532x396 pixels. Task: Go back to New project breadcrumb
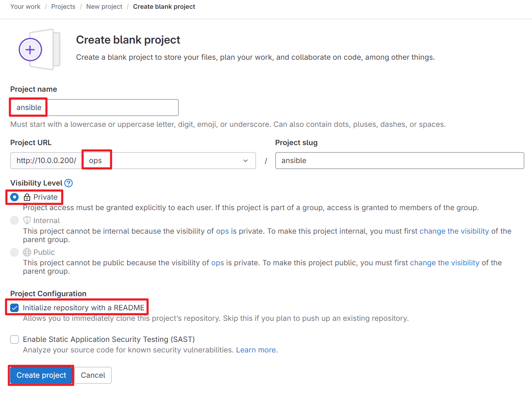click(x=104, y=7)
